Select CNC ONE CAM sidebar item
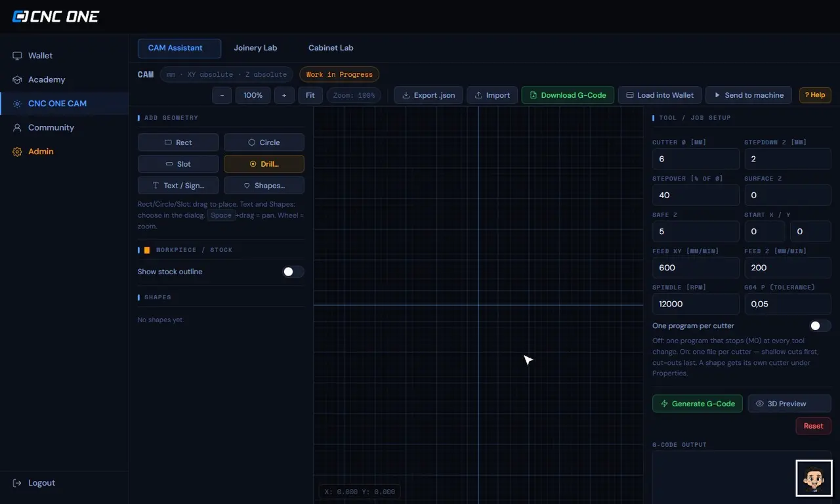 click(64, 104)
